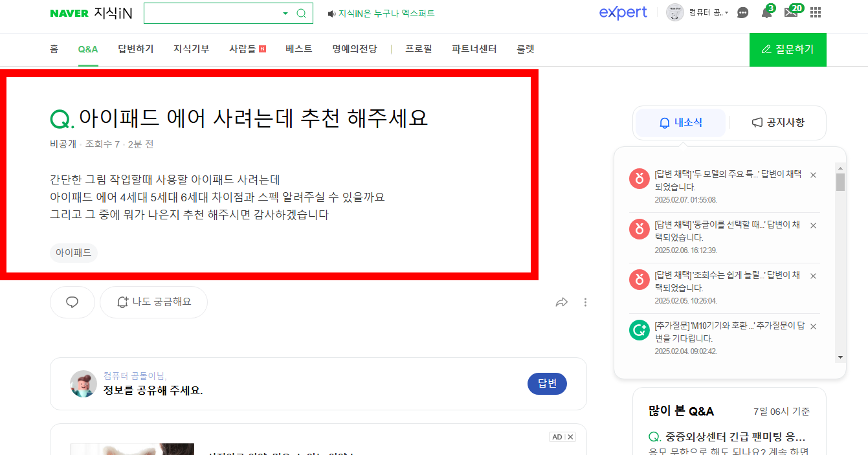Open the three-dot more options menu
This screenshot has width=868, height=455.
tap(585, 302)
